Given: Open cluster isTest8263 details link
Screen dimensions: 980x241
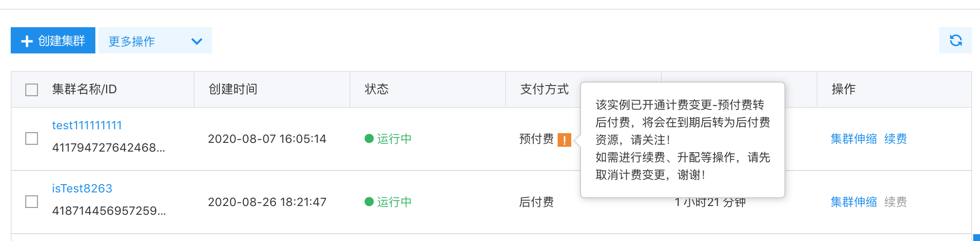Looking at the screenshot, I should (x=82, y=189).
